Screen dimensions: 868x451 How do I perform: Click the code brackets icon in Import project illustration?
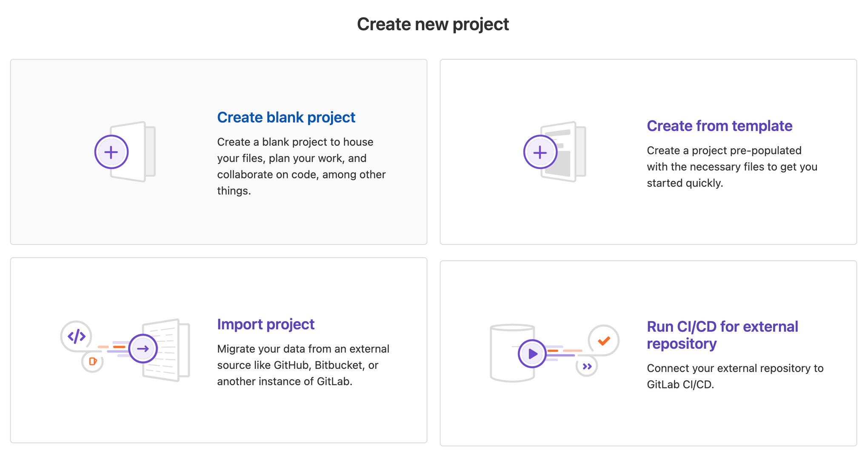75,336
